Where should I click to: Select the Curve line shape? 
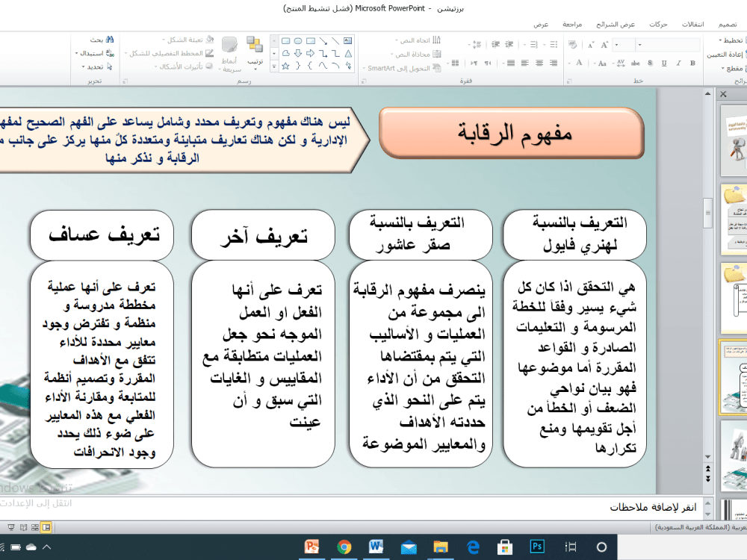(x=323, y=66)
